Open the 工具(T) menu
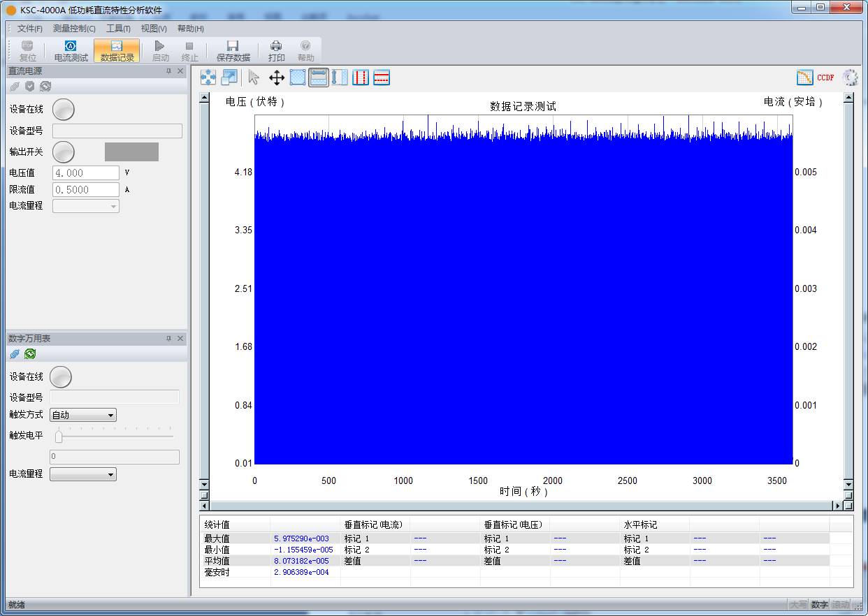The width and height of the screenshot is (868, 616). coord(118,29)
